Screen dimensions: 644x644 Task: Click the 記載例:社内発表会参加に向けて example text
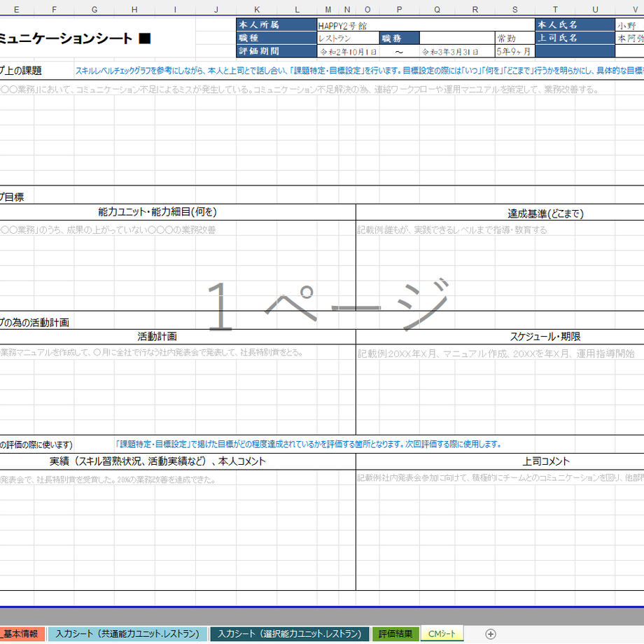click(500, 477)
